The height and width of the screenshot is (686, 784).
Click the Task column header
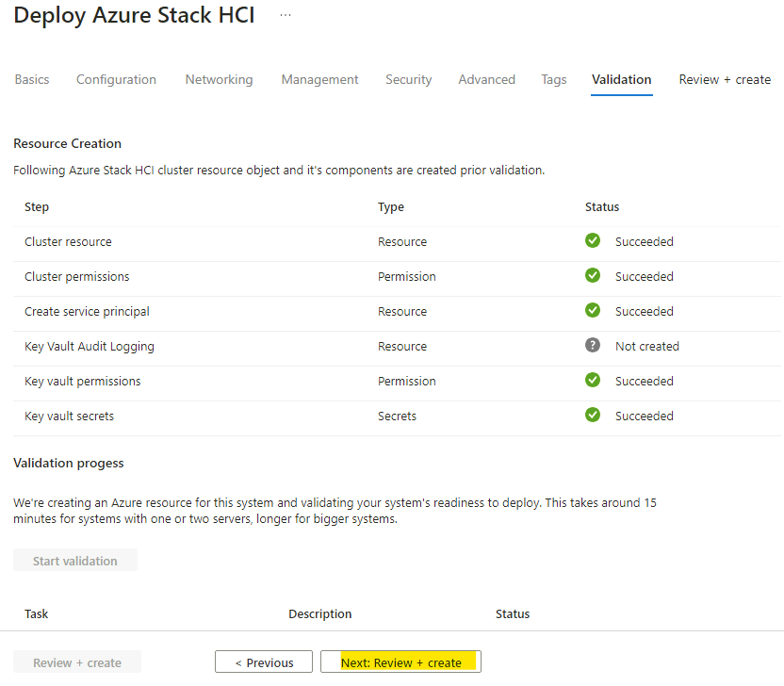point(37,614)
